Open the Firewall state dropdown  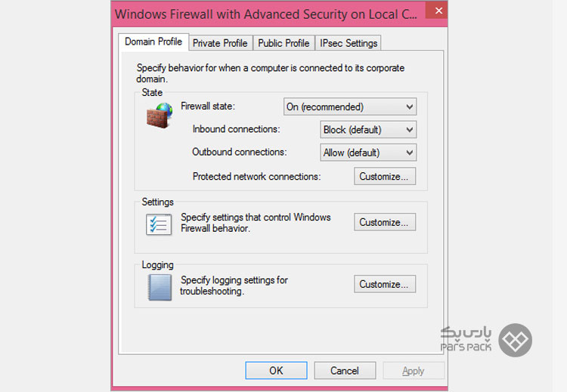tap(350, 106)
